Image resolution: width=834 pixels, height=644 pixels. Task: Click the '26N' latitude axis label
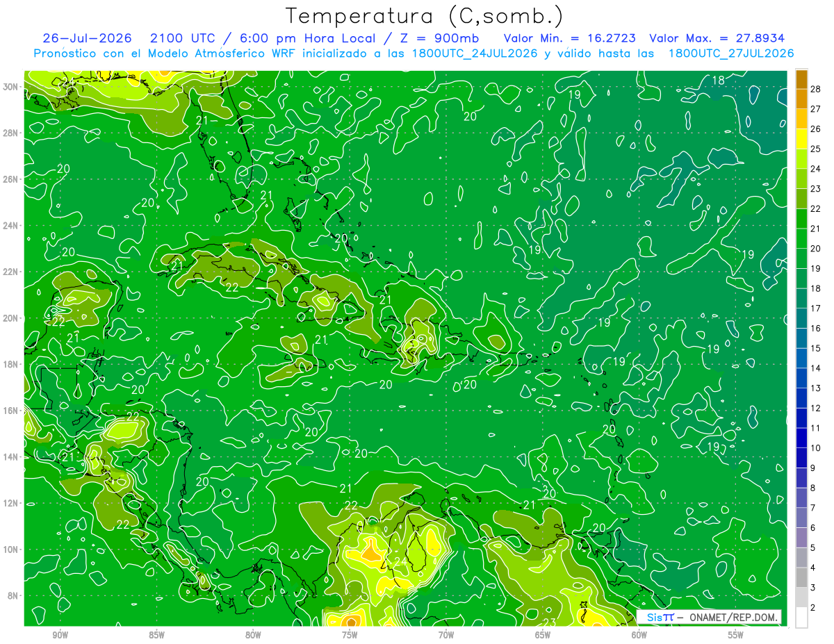pyautogui.click(x=11, y=179)
